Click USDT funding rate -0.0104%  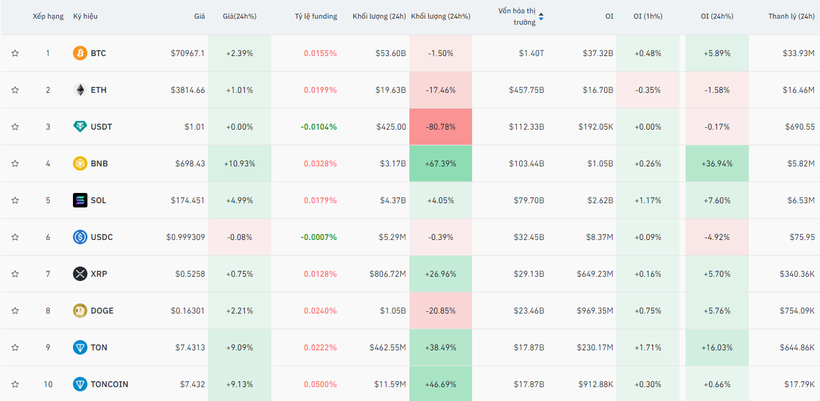(318, 127)
